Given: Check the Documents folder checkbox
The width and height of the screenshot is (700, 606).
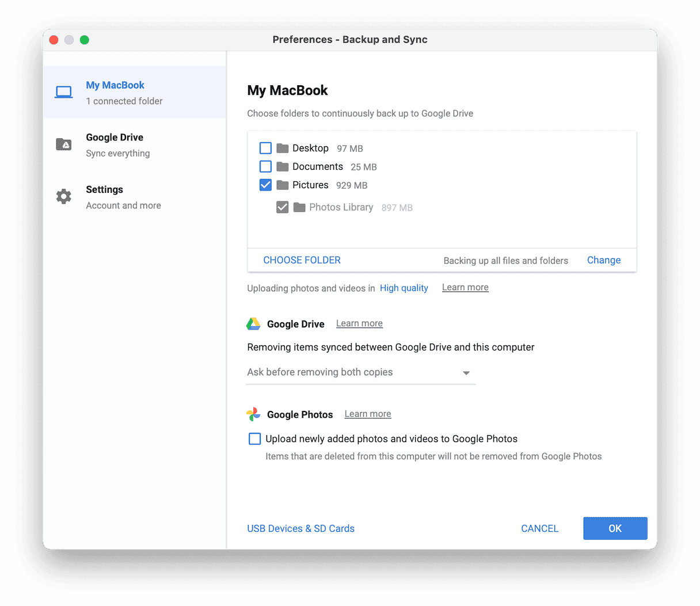Looking at the screenshot, I should tap(265, 167).
